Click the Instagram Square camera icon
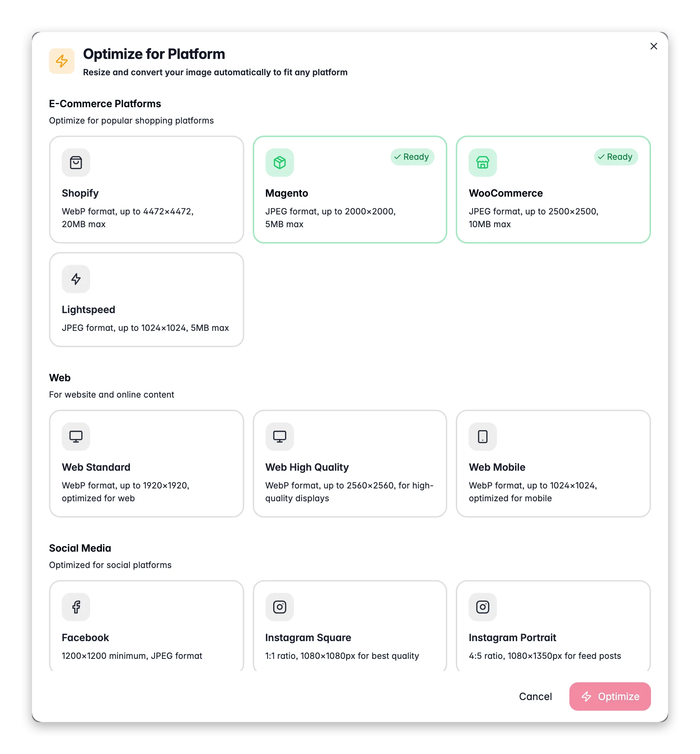 pos(280,607)
